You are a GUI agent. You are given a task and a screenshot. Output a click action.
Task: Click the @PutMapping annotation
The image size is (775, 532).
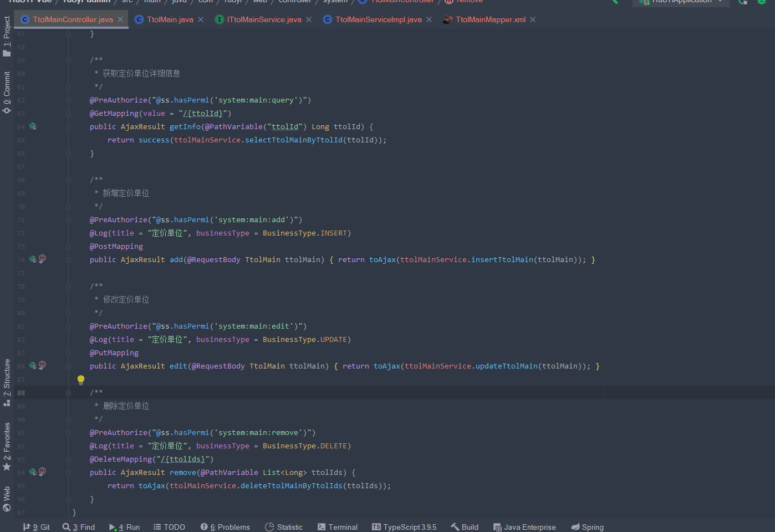pyautogui.click(x=114, y=352)
